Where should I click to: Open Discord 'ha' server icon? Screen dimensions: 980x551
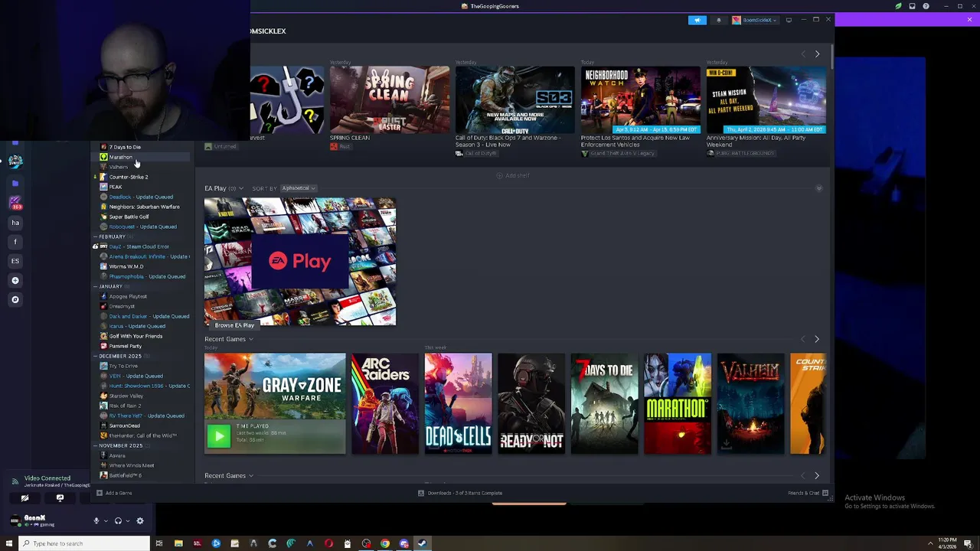coord(15,223)
